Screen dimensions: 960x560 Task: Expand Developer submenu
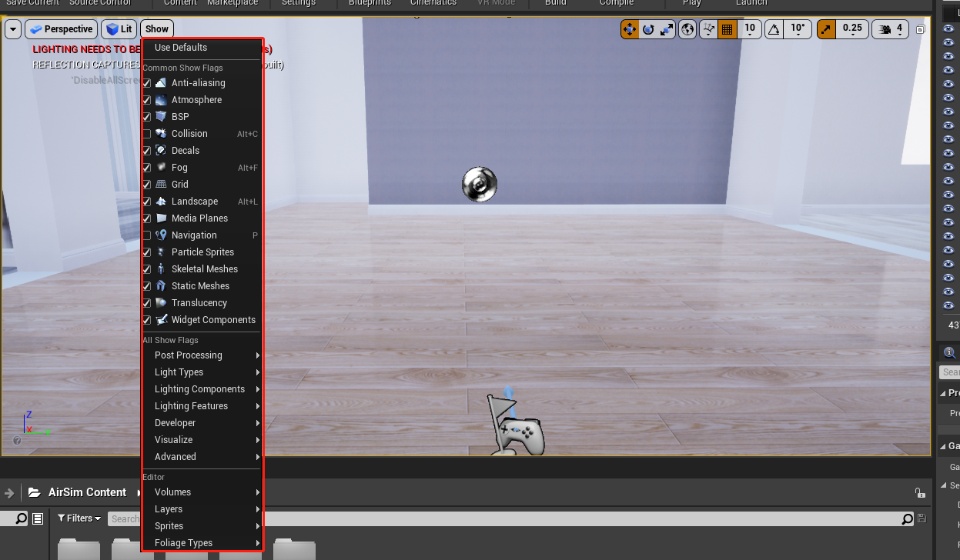point(202,423)
